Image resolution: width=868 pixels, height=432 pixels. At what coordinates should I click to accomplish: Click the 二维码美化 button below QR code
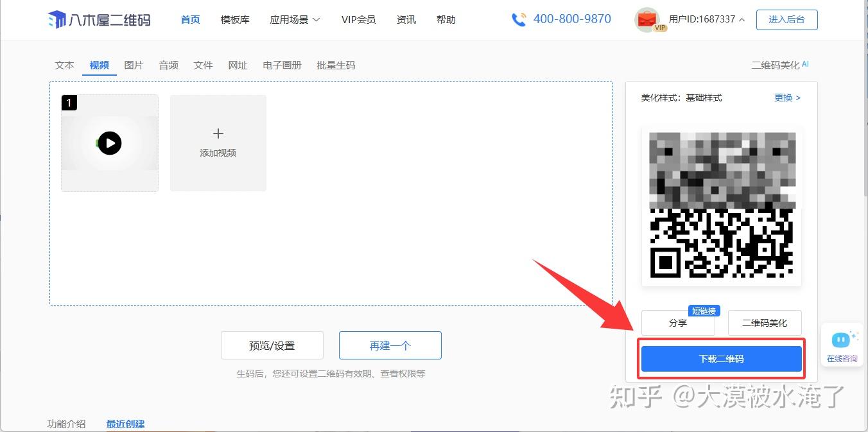(x=765, y=323)
